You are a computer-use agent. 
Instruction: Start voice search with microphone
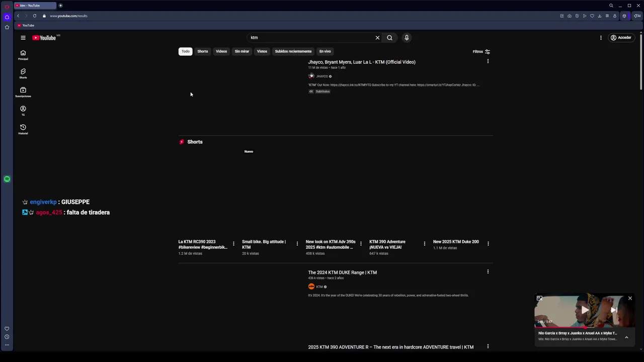click(407, 38)
